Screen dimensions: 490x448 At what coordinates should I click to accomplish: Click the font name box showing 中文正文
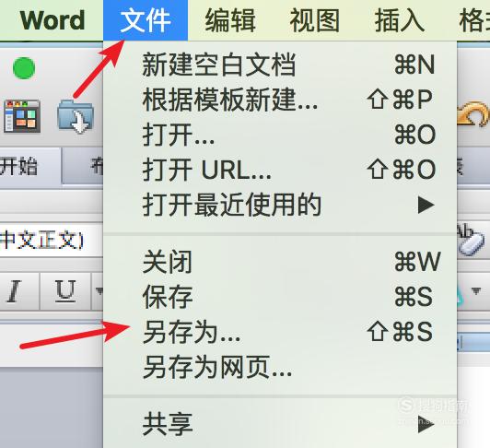tap(52, 241)
